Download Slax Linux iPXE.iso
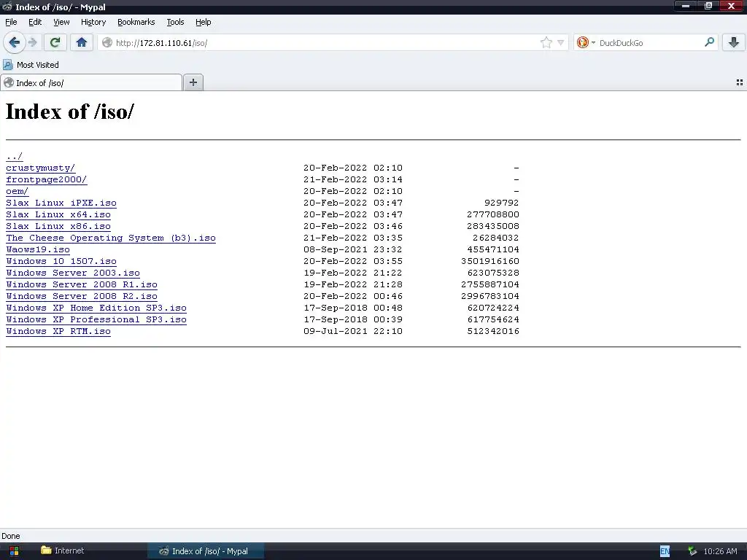The height and width of the screenshot is (560, 747). pos(61,203)
